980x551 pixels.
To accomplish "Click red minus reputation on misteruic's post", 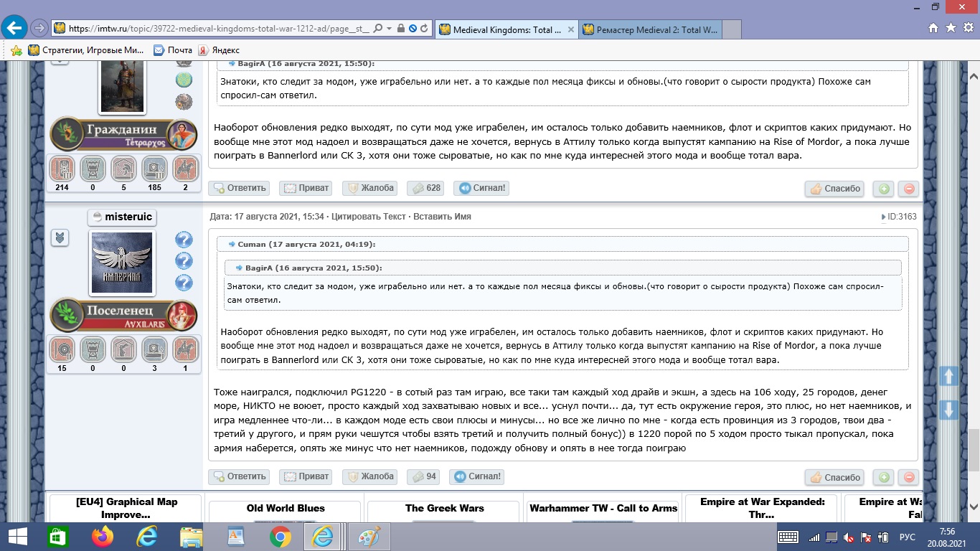I will coord(908,477).
